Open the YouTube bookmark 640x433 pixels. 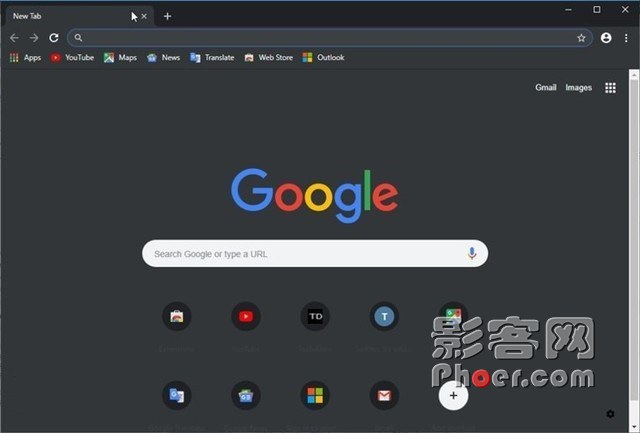point(72,58)
